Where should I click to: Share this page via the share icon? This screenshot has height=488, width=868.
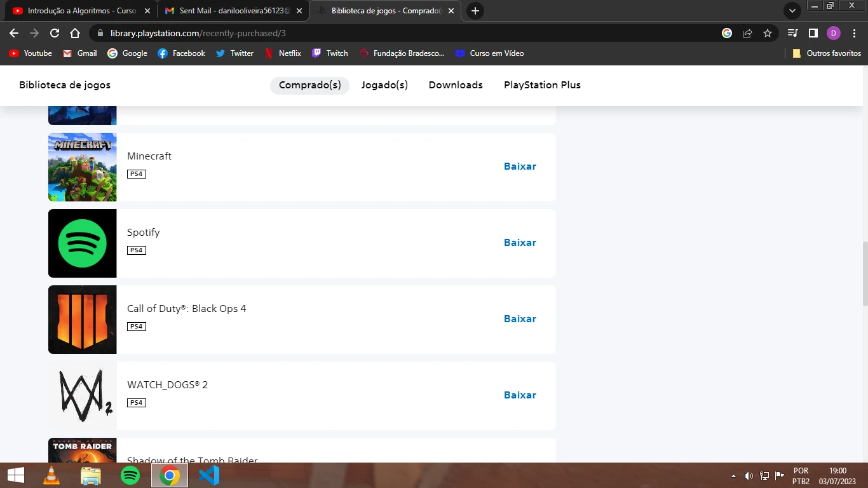coord(747,33)
